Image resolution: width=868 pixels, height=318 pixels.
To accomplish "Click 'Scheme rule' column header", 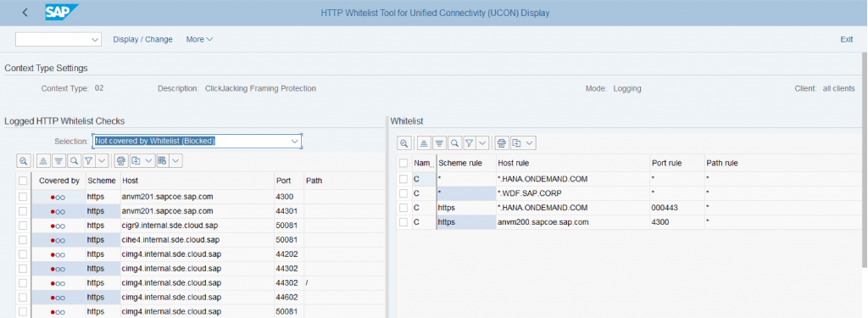I will click(466, 163).
